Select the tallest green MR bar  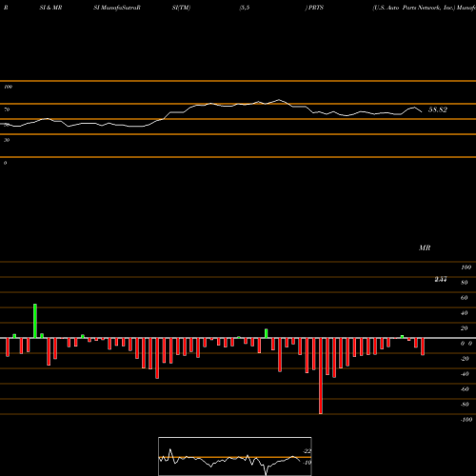[x=35, y=321]
